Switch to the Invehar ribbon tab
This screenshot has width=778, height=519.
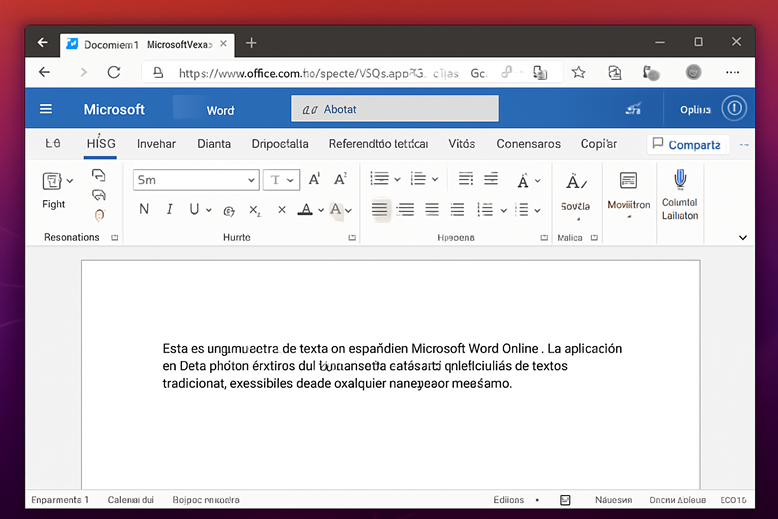pos(156,144)
